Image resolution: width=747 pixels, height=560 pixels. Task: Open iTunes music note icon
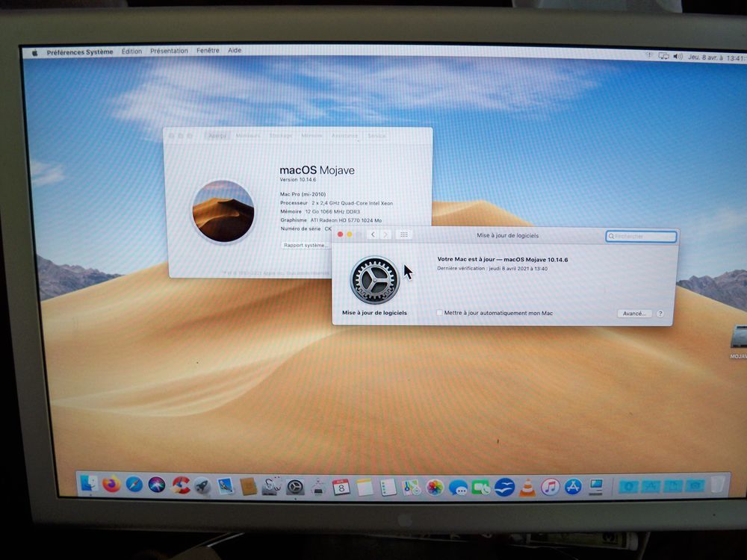coord(551,487)
